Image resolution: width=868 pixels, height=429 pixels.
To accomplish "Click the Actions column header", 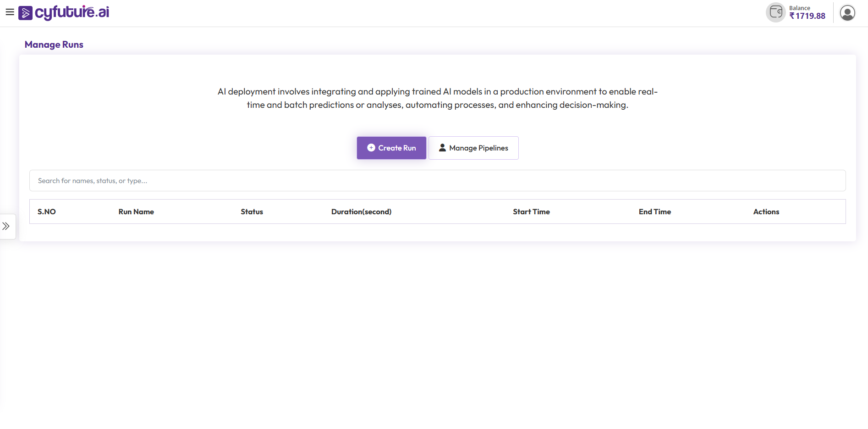I will click(x=766, y=212).
